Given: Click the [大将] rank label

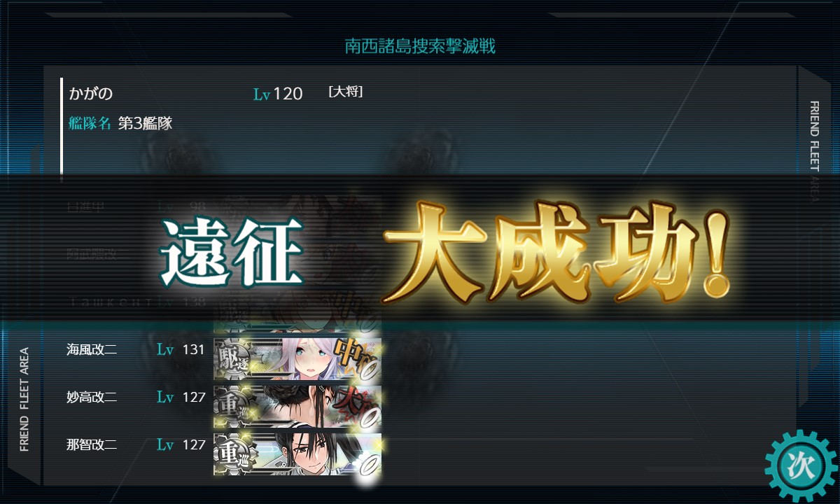Looking at the screenshot, I should [345, 92].
